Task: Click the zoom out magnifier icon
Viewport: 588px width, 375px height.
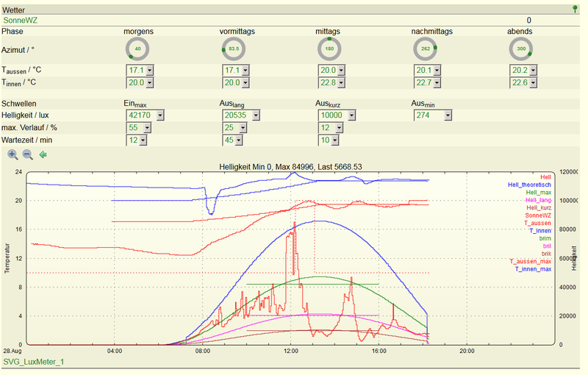Action: [x=28, y=154]
